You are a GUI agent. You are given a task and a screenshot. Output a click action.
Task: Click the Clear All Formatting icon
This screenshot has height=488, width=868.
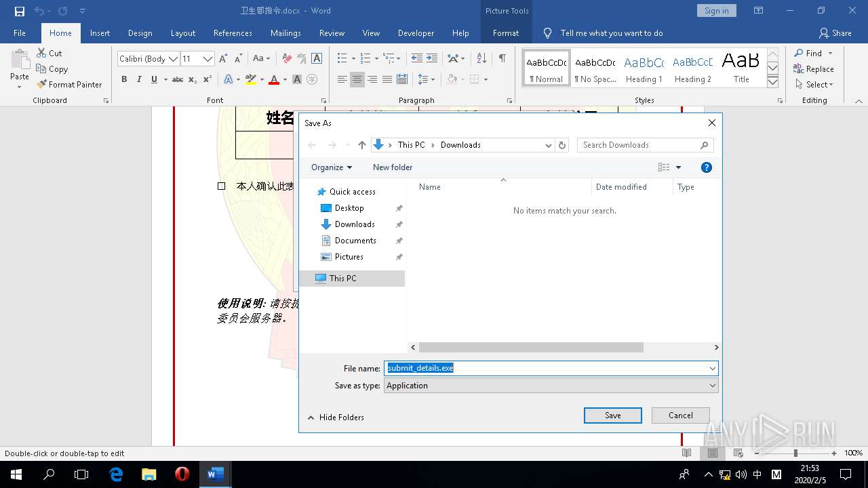287,59
